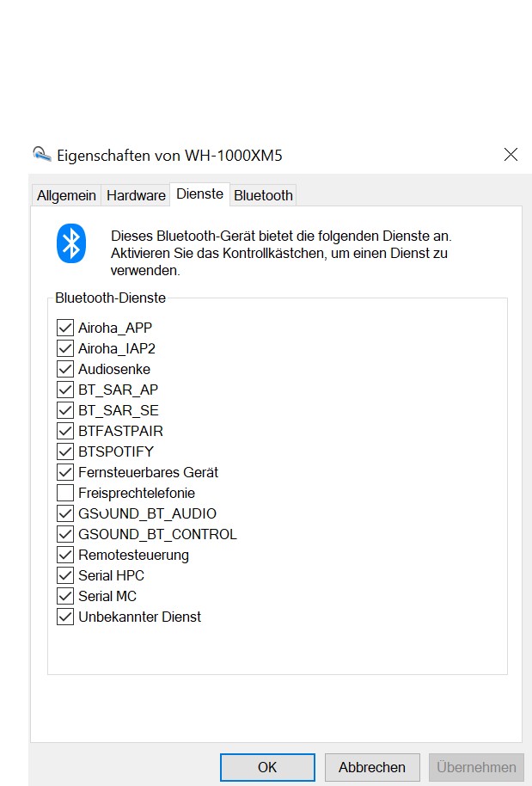Switch to the Hardware tab
532x786 pixels.
point(135,195)
